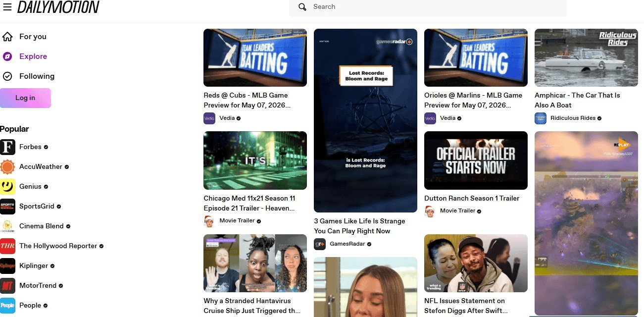Screen dimensions: 644x317
Task: Open the Chicago Med trailer thumbnail
Action: coord(255,160)
